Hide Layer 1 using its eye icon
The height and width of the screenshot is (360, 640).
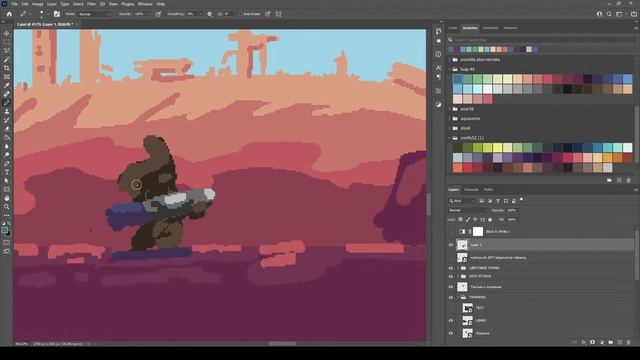pos(451,245)
